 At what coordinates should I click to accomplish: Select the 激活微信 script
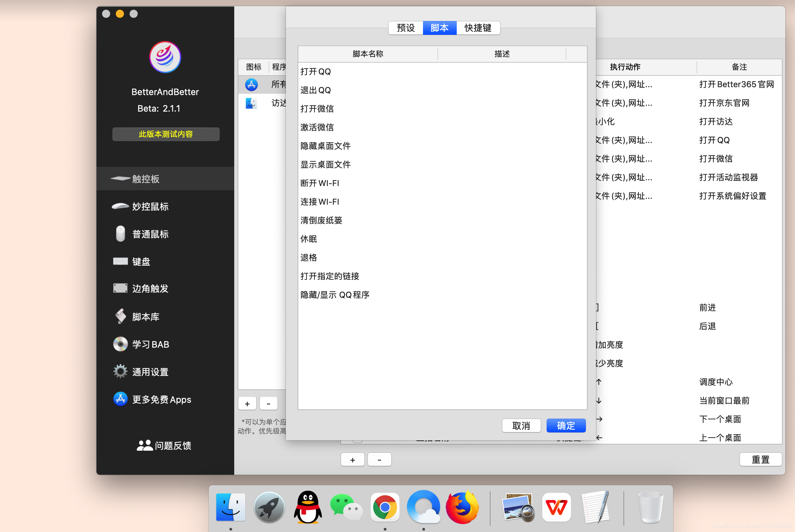(x=442, y=127)
